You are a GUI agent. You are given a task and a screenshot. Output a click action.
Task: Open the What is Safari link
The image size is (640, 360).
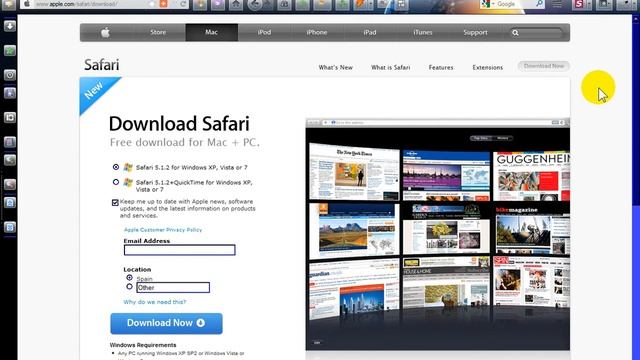click(x=391, y=67)
